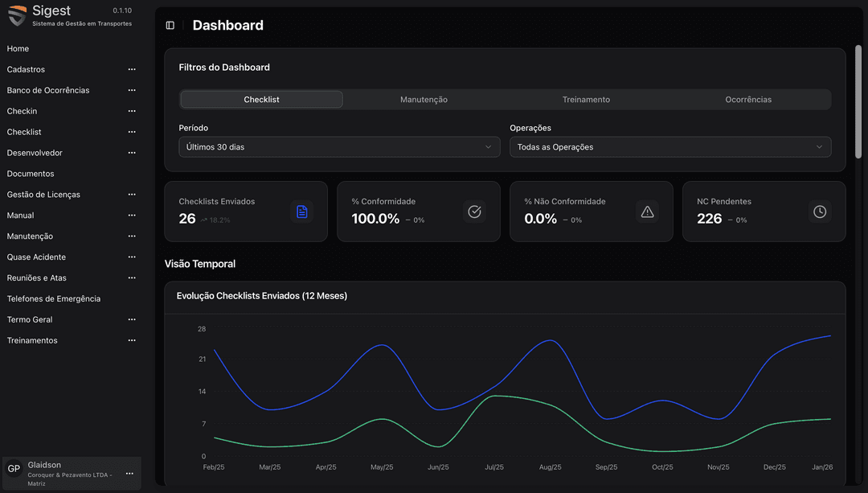This screenshot has height=493, width=868.
Task: Open the Cadastros submenu ellipsis icon
Action: pyautogui.click(x=131, y=69)
